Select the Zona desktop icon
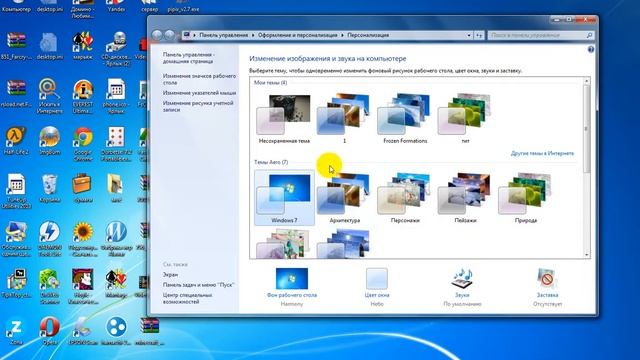Screen dimensions: 640x360 tap(16, 331)
